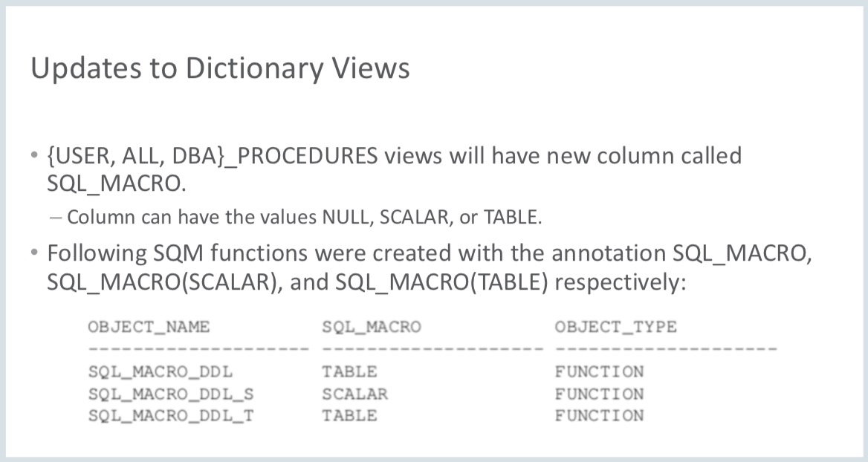Click the SCALAR value in the table
This screenshot has height=462, width=868.
pos(354,394)
